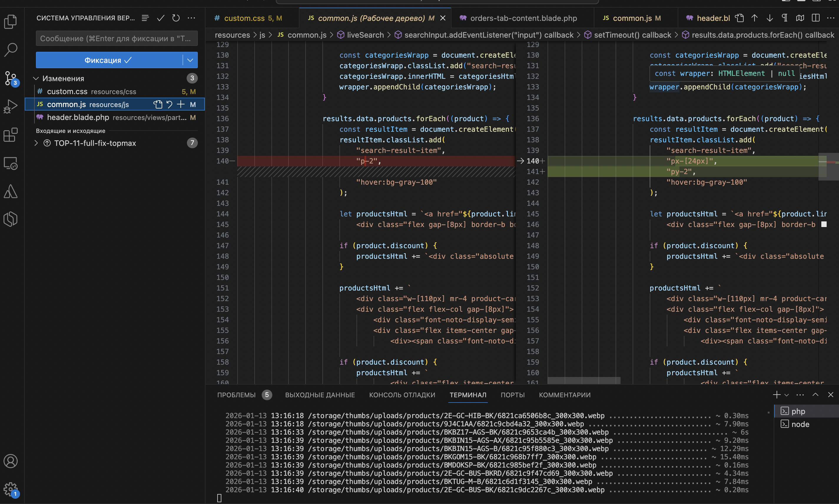Expand TOP-11-full-fix-topmax branch entry
Viewport: 839px width, 504px height.
[x=36, y=143]
